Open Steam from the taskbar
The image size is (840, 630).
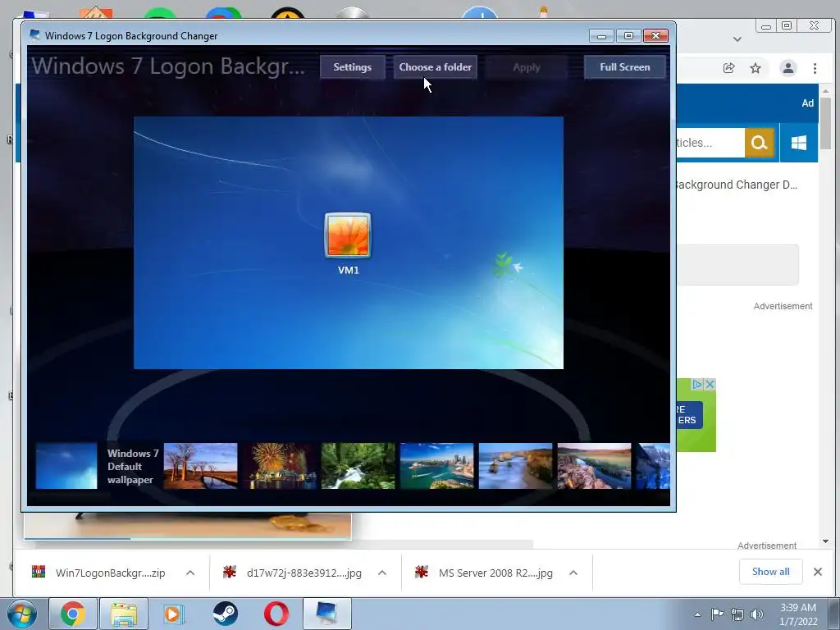point(225,614)
